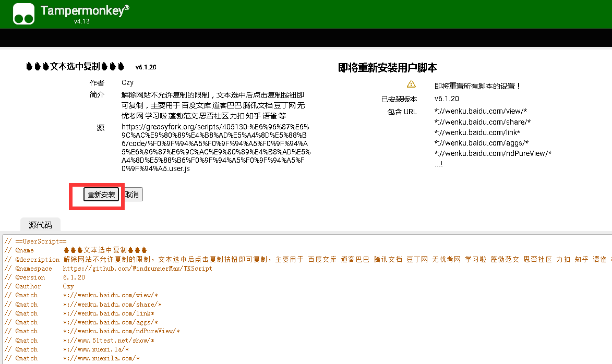Click the @match wenku.baidu.com/view/* code line

(81, 295)
